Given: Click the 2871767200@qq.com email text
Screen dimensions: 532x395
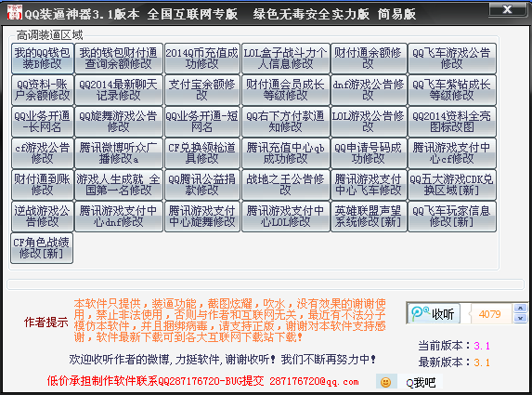Looking at the screenshot, I should point(314,381).
